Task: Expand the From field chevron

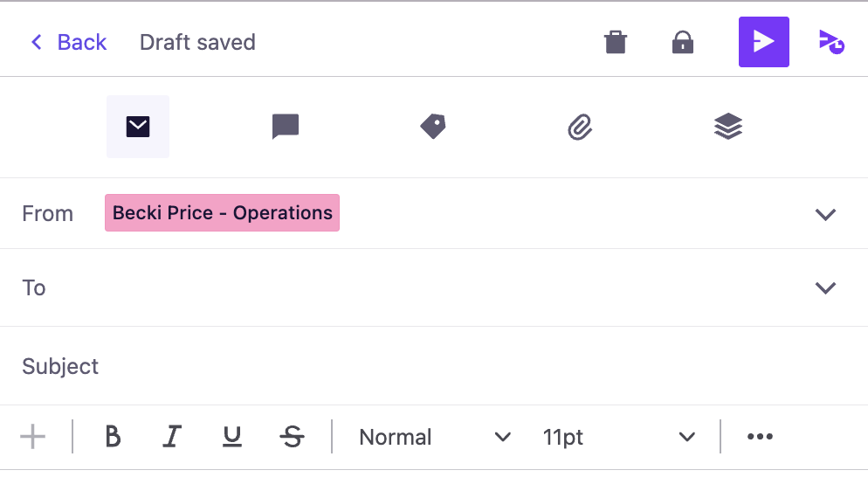Action: pos(825,214)
